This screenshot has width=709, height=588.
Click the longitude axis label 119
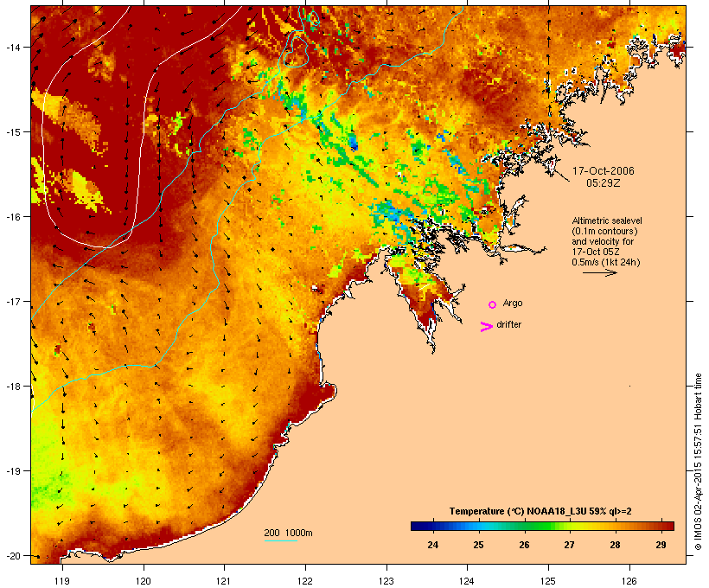pyautogui.click(x=62, y=581)
